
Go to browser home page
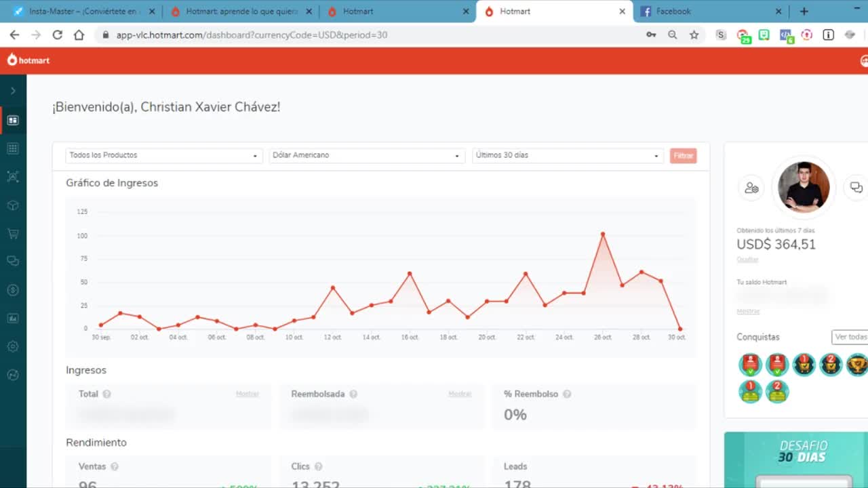point(79,35)
